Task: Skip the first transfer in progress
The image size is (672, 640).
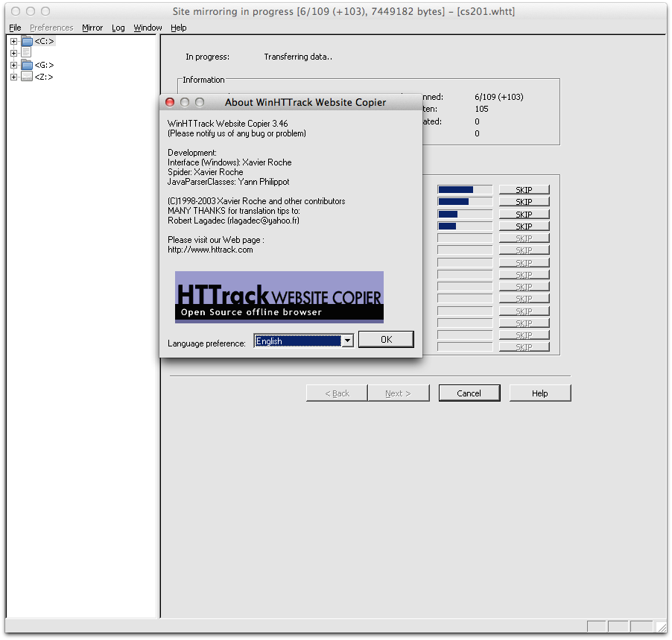Action: [x=524, y=190]
